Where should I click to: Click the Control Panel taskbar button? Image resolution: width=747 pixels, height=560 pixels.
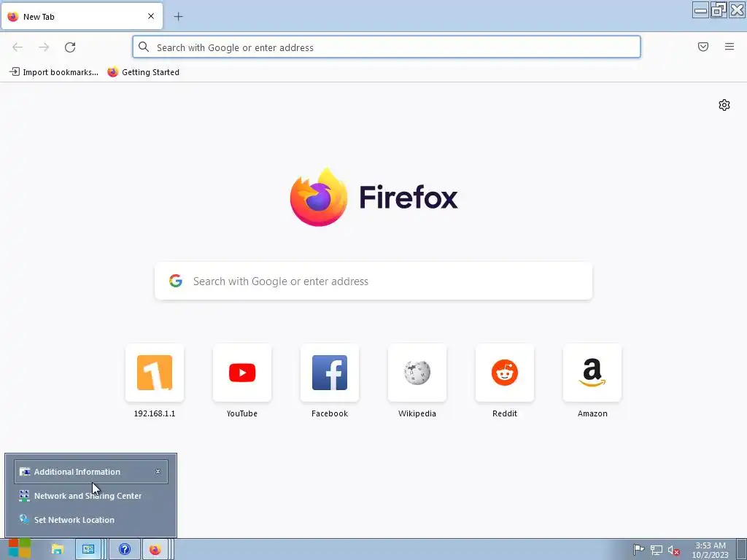[88, 549]
